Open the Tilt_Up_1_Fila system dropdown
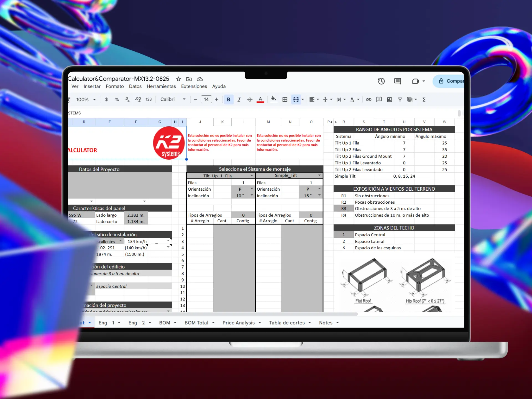 [252, 175]
